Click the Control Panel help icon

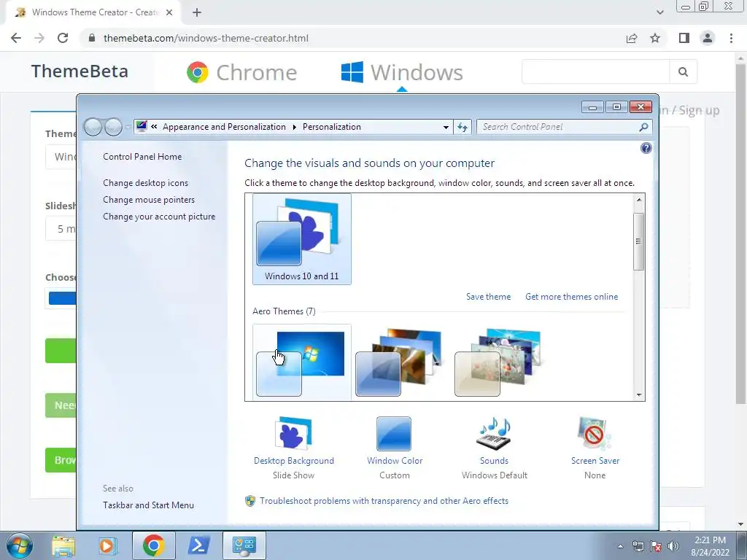(646, 148)
